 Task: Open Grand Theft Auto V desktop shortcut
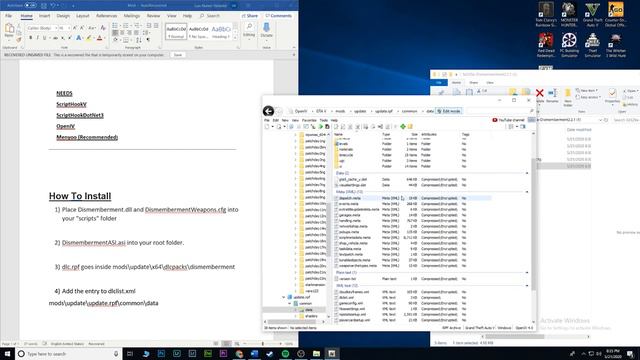coord(592,14)
